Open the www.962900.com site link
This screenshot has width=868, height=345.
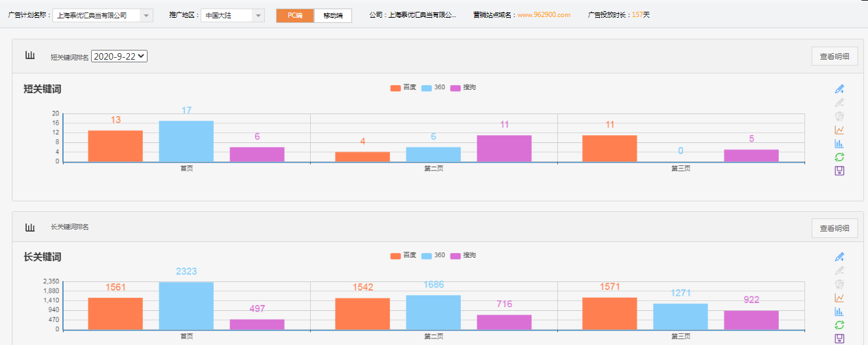pos(543,15)
